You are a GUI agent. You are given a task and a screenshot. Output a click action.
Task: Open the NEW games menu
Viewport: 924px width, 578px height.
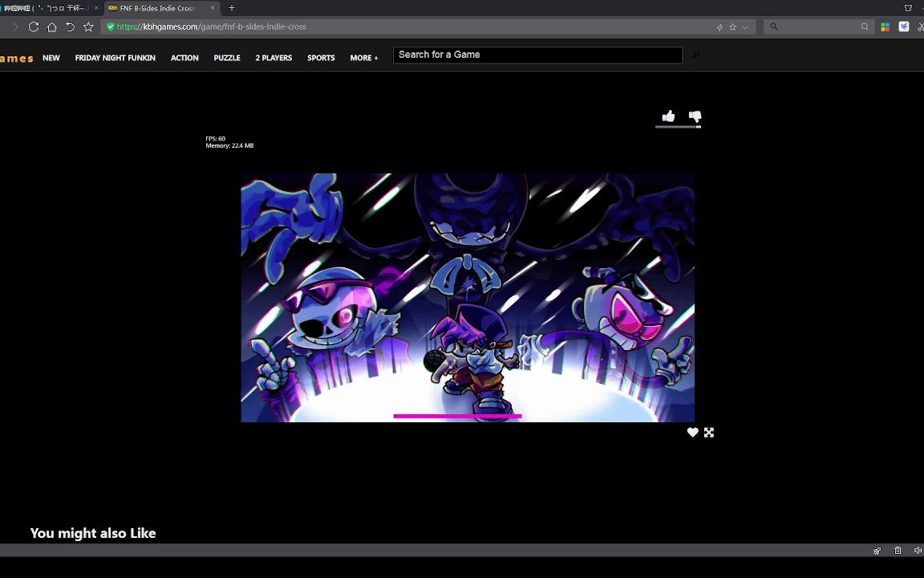(51, 58)
